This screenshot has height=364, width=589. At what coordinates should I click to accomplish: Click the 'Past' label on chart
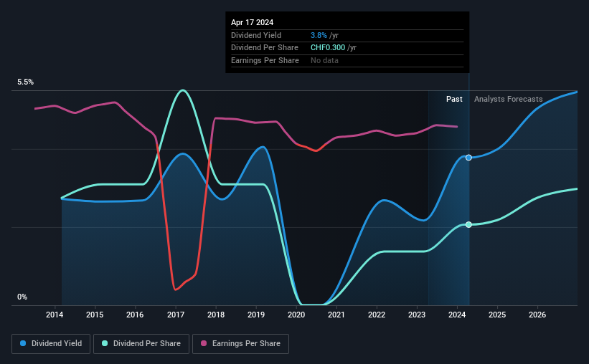coord(454,99)
